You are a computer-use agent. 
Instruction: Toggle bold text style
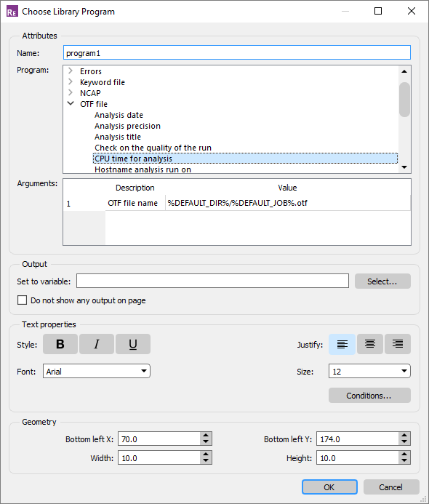[x=60, y=344]
